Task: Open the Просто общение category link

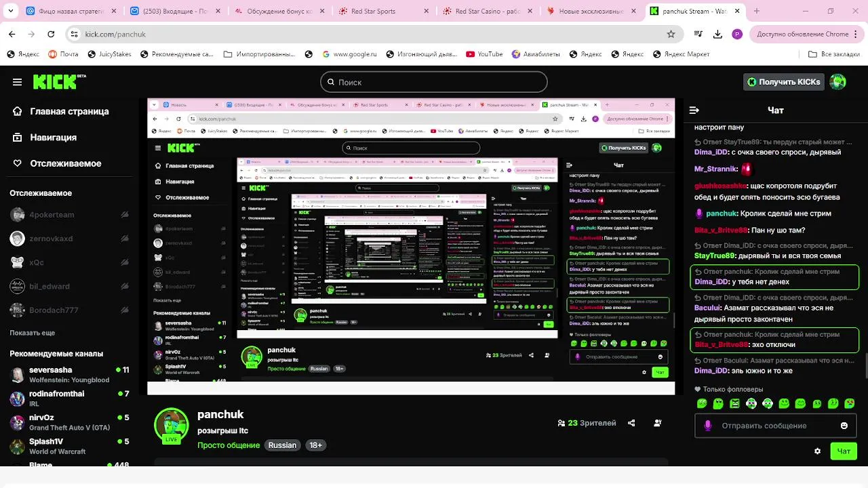Action: point(229,445)
